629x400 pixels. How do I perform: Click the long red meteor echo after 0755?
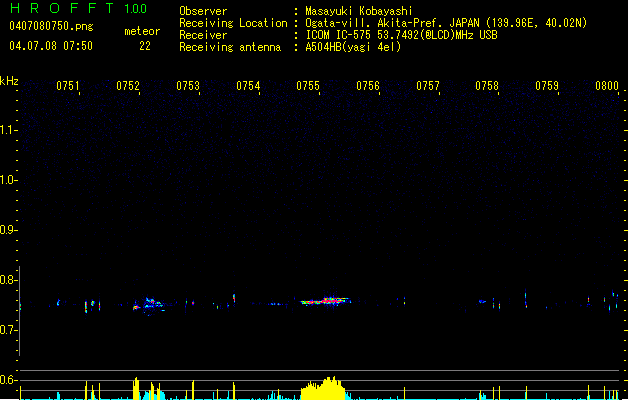coord(326,301)
